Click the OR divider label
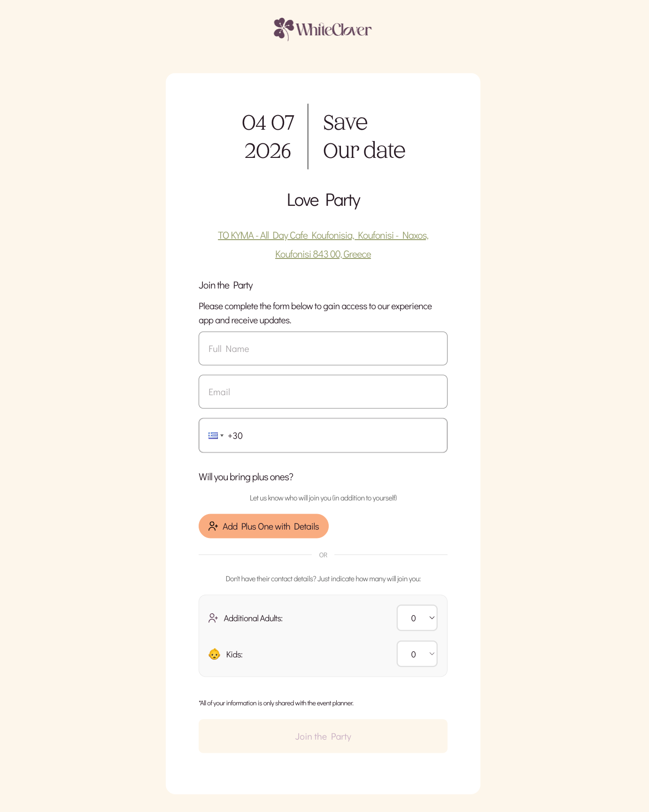 click(x=323, y=555)
